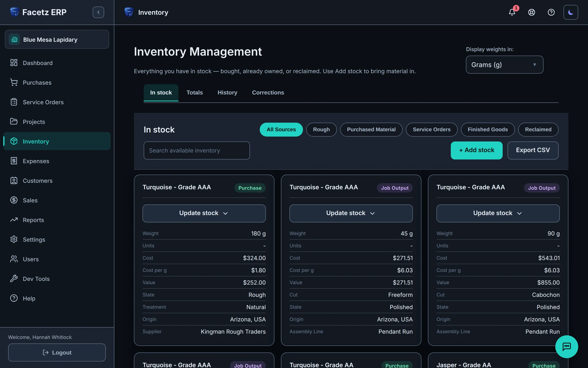Filter by the Reclaimed chip
This screenshot has height=368, width=588.
point(538,129)
